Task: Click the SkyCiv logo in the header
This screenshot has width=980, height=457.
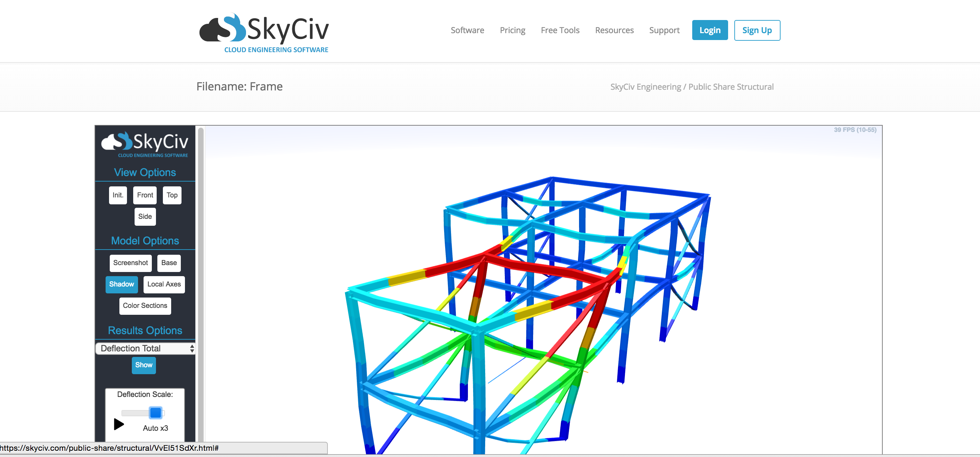Action: coord(264,33)
